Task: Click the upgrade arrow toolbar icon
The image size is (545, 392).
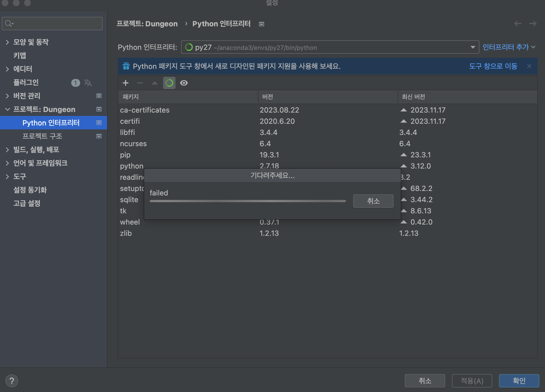Action: [x=154, y=83]
